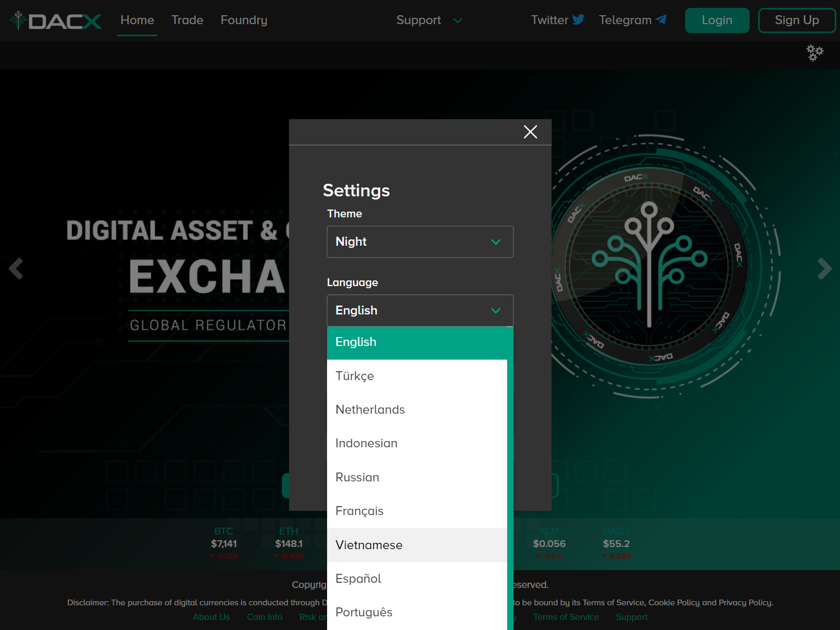Image resolution: width=840 pixels, height=630 pixels.
Task: Click the Twitter bird icon
Action: (x=579, y=19)
